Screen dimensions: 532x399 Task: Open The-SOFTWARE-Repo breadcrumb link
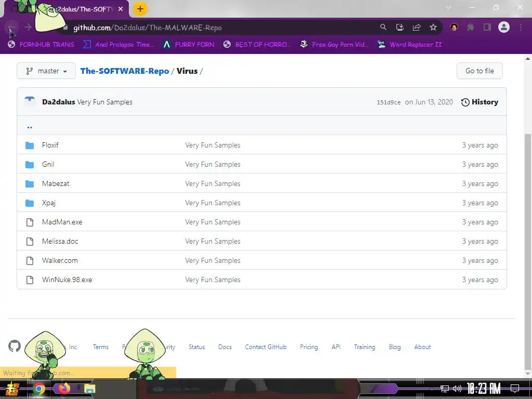coord(125,71)
